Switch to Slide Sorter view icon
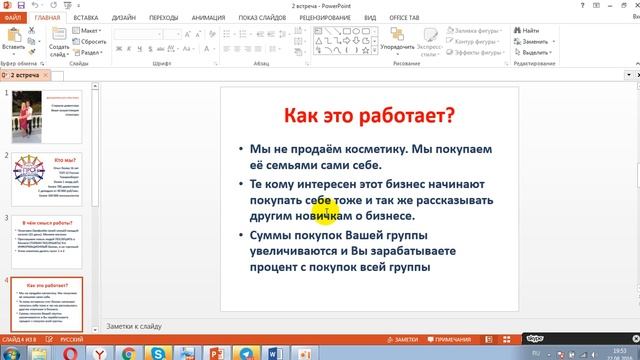The image size is (640, 360). [x=507, y=340]
